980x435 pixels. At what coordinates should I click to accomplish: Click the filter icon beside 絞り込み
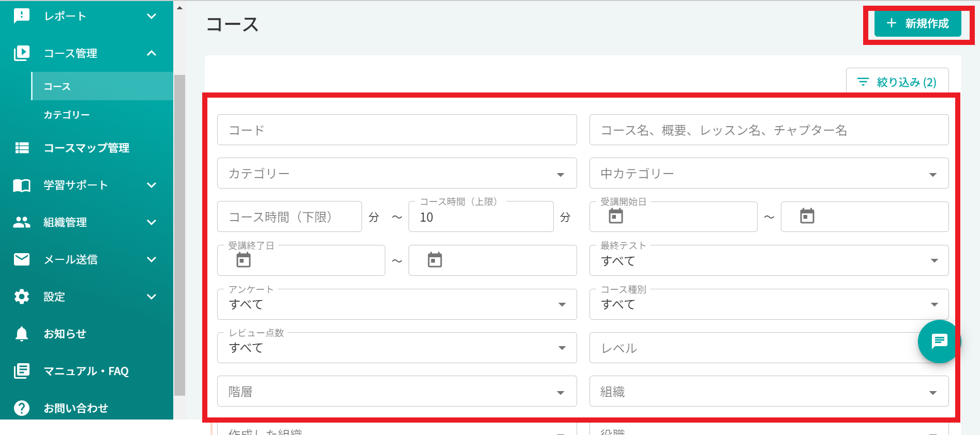863,82
